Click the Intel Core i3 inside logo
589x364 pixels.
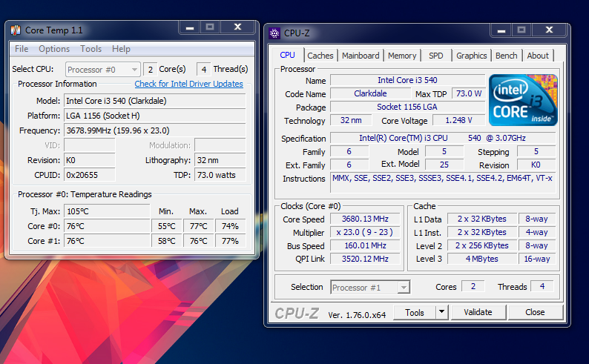[x=523, y=100]
